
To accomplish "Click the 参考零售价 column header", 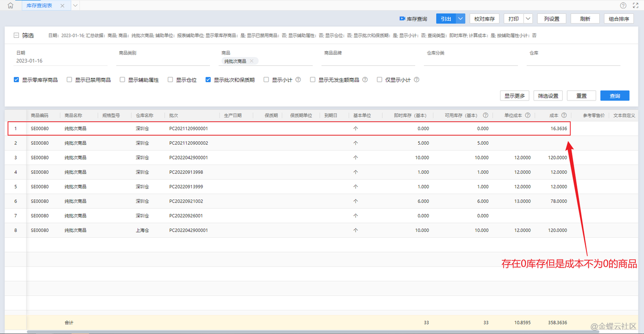I will point(594,115).
